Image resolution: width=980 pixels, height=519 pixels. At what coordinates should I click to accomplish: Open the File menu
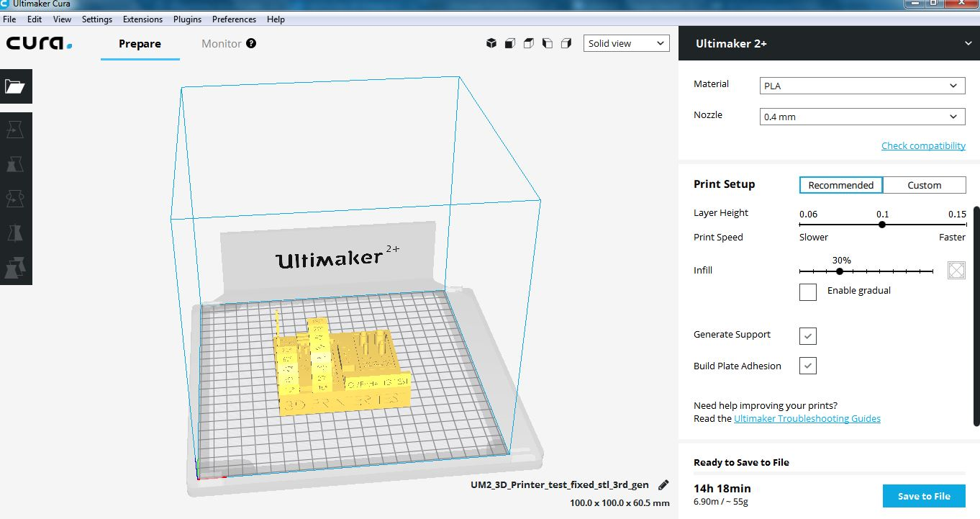9,19
